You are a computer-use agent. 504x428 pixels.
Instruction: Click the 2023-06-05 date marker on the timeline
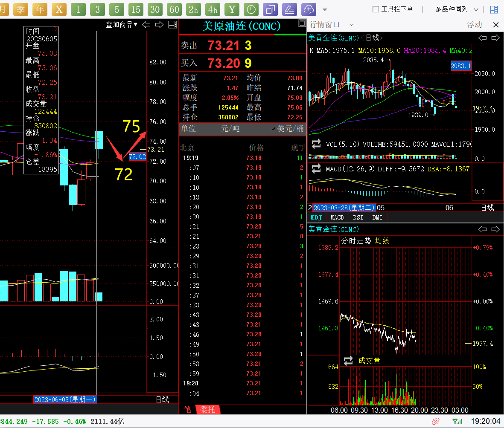[65, 399]
